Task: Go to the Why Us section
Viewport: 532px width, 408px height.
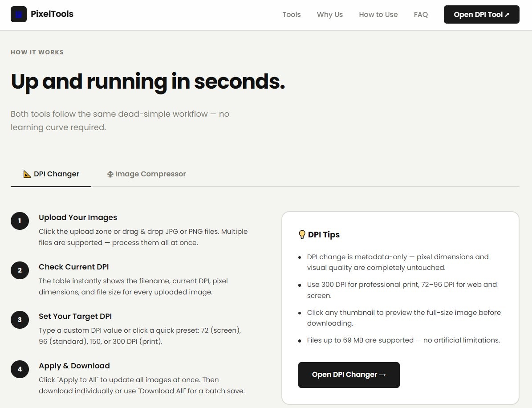Action: (x=330, y=15)
